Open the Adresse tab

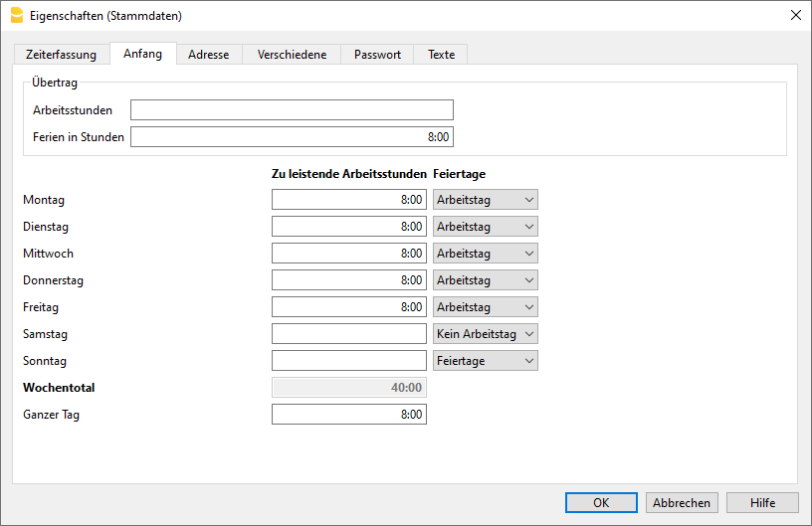(208, 55)
